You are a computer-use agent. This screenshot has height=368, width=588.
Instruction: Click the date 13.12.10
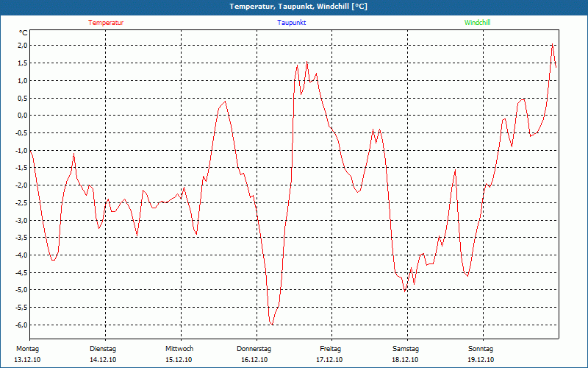pos(27,360)
